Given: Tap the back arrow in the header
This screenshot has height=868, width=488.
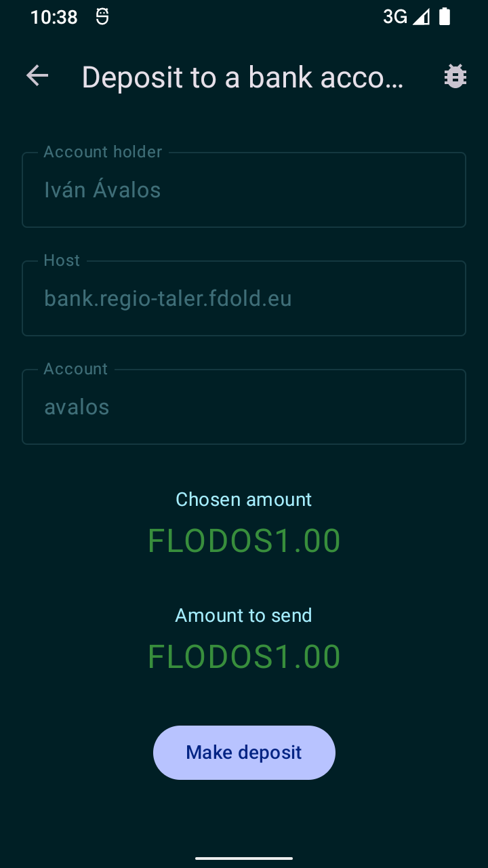Looking at the screenshot, I should (37, 77).
